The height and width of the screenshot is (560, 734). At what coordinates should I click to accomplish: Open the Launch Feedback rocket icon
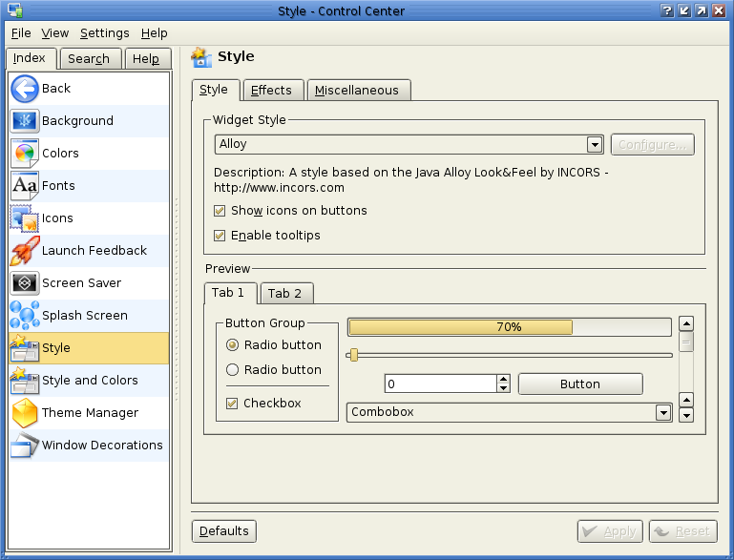click(25, 250)
